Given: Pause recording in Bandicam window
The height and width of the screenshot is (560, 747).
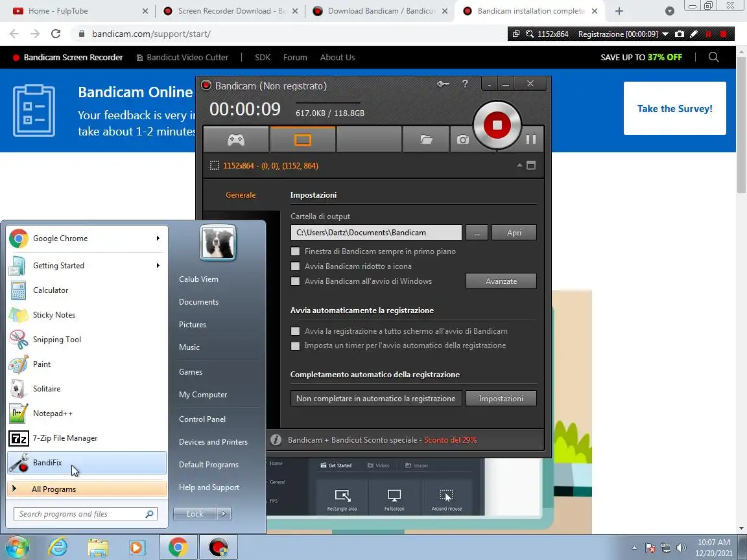Looking at the screenshot, I should tap(530, 139).
